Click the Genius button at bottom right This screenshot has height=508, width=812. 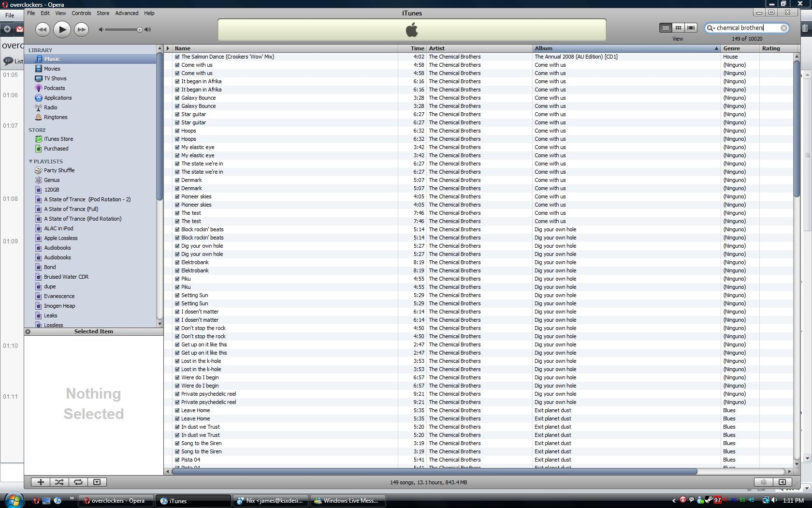[764, 482]
